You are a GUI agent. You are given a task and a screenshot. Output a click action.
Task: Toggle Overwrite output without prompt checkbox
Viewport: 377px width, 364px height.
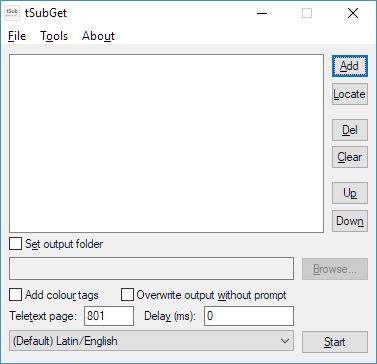127,295
